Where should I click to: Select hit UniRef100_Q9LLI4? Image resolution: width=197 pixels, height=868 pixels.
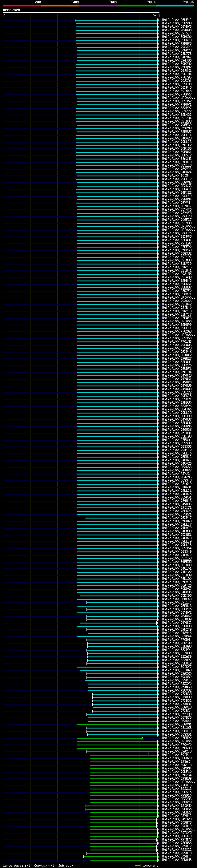177,135
